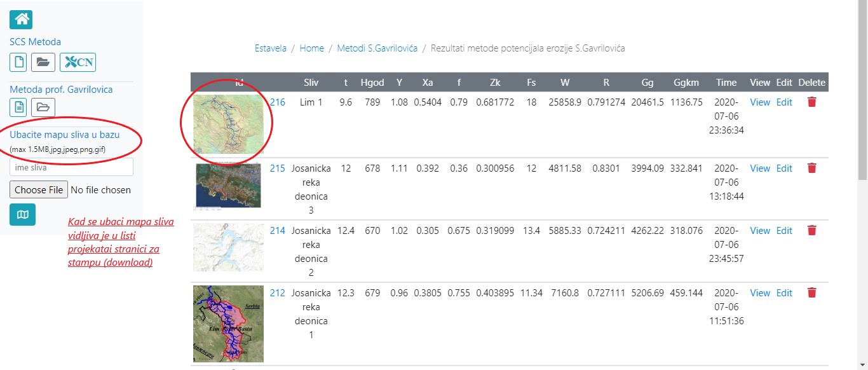Select the W value 25858.9

click(x=565, y=102)
